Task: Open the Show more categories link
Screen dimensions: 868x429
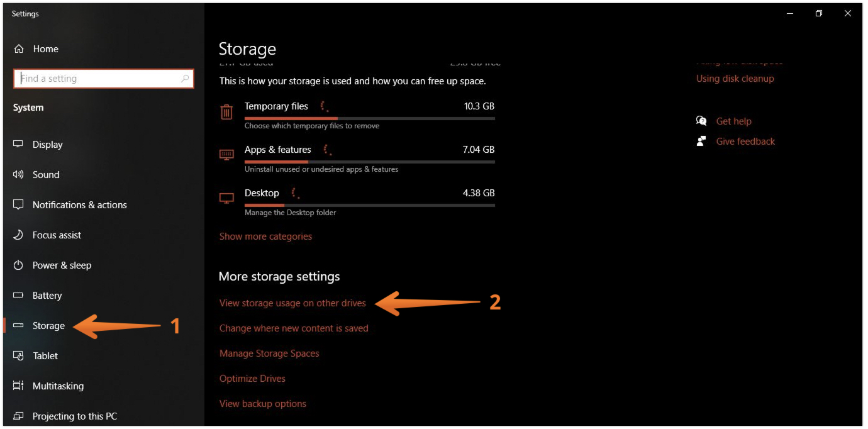Action: pyautogui.click(x=265, y=236)
